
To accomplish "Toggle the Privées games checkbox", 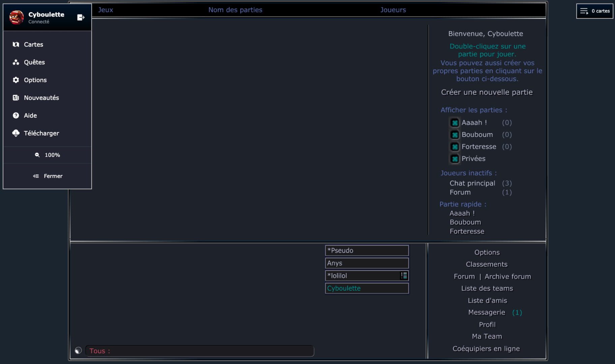I will [455, 159].
